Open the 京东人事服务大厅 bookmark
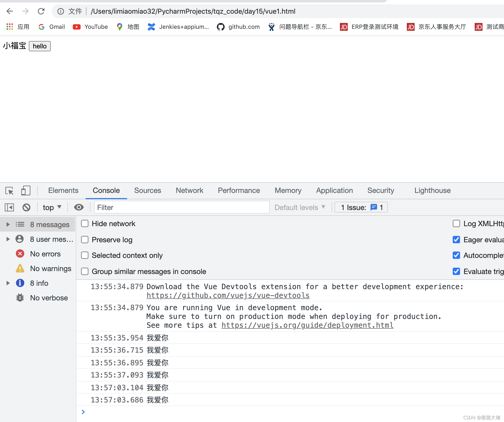Viewport: 504px width, 422px height. click(x=436, y=27)
